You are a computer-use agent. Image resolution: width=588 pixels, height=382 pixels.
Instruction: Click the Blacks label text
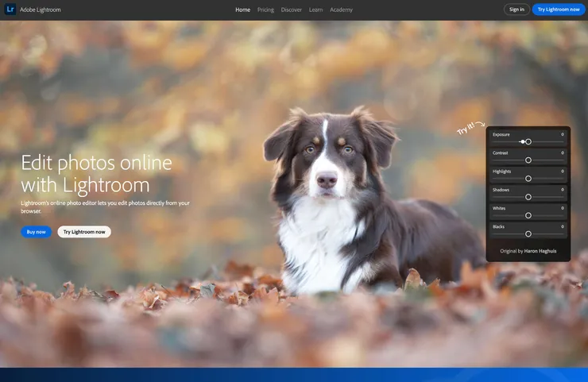click(498, 226)
